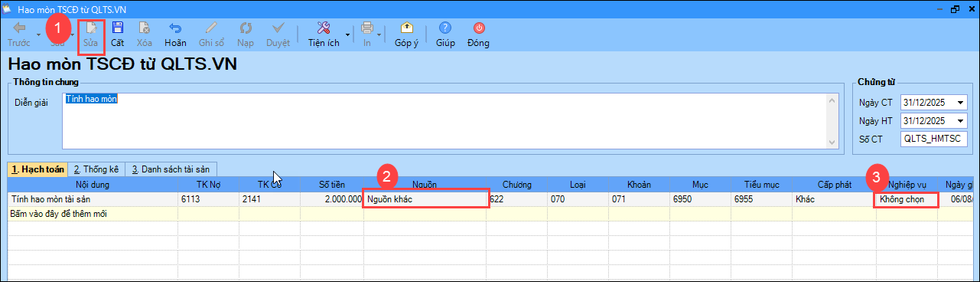Click the Loại column header
The height and width of the screenshot is (282, 980).
click(x=578, y=185)
